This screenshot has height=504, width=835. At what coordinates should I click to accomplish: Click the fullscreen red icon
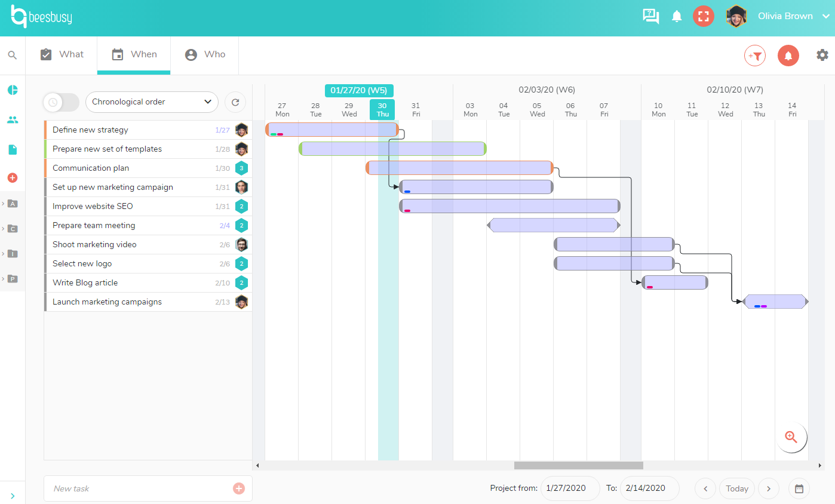(x=704, y=16)
